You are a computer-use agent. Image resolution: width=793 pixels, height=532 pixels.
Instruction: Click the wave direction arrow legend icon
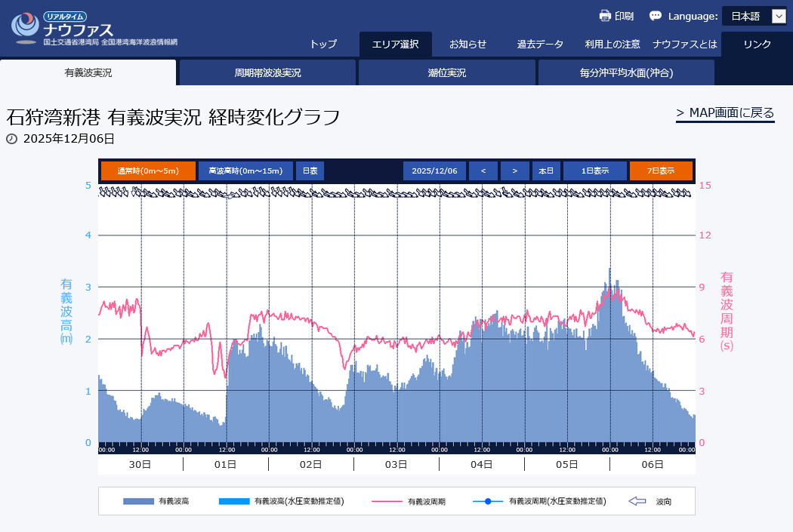[637, 501]
